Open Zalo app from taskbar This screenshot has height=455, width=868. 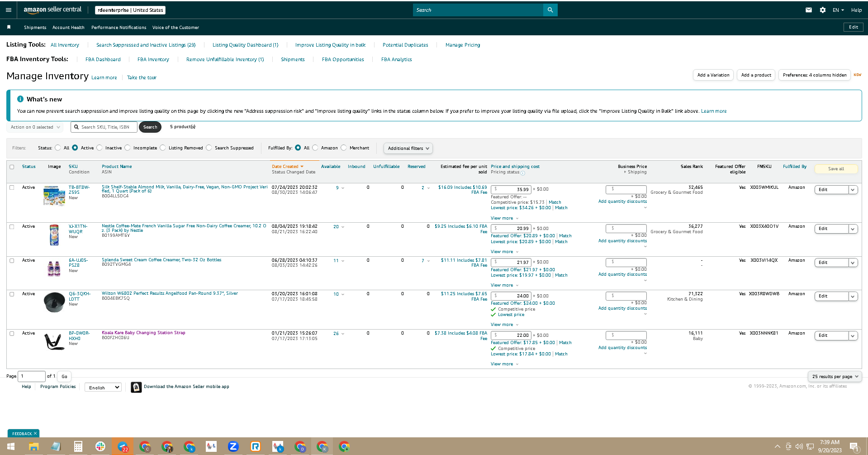(x=233, y=447)
